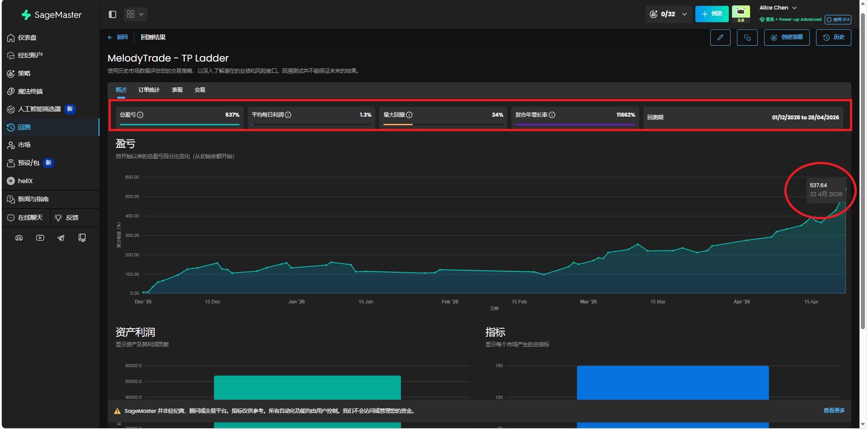Click the backtest period 01/12/2025 to 28/04/2026
The height and width of the screenshot is (430, 868).
point(805,118)
